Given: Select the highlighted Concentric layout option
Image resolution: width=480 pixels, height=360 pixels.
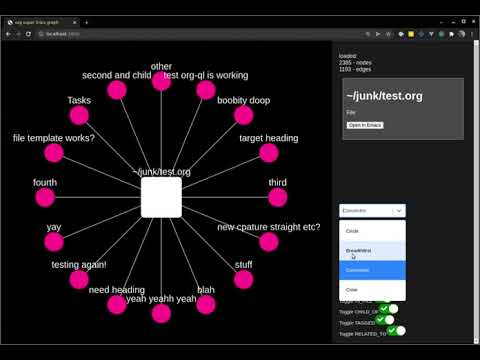Looking at the screenshot, I should pyautogui.click(x=372, y=270).
